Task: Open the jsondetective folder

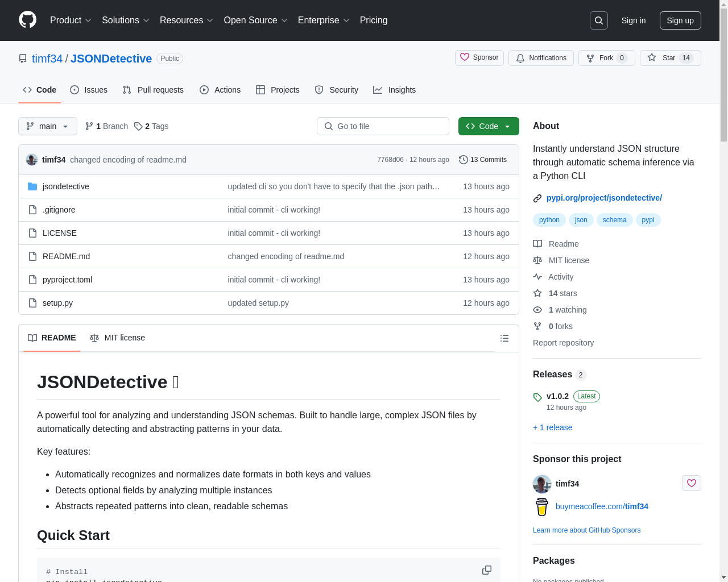Action: click(x=66, y=186)
